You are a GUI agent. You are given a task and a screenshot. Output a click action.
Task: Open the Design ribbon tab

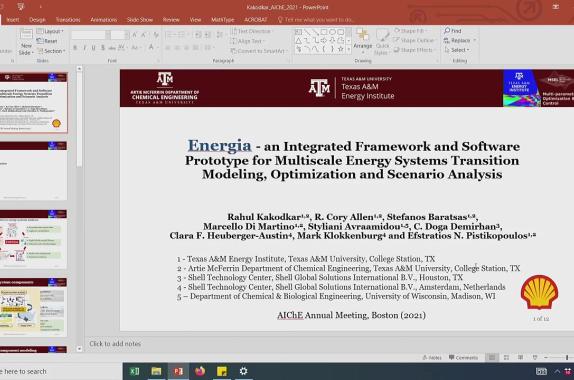[37, 19]
